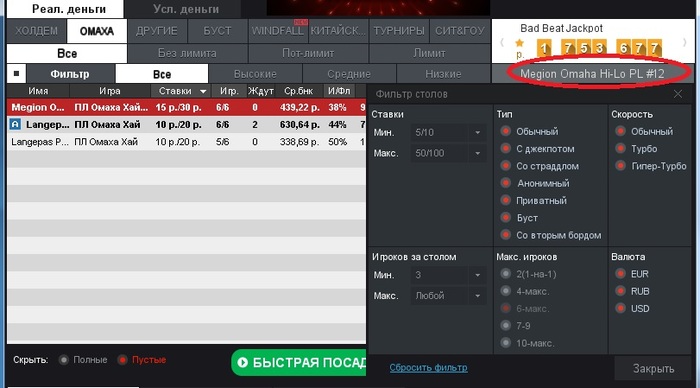The height and width of the screenshot is (388, 700).
Task: Click the left arrow of the Bad Beat Jackpot banner
Action: tap(502, 43)
